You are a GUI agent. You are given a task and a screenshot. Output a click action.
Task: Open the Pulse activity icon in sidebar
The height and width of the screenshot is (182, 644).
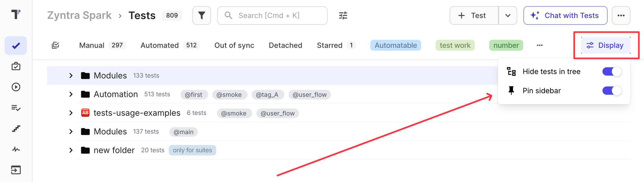click(16, 149)
